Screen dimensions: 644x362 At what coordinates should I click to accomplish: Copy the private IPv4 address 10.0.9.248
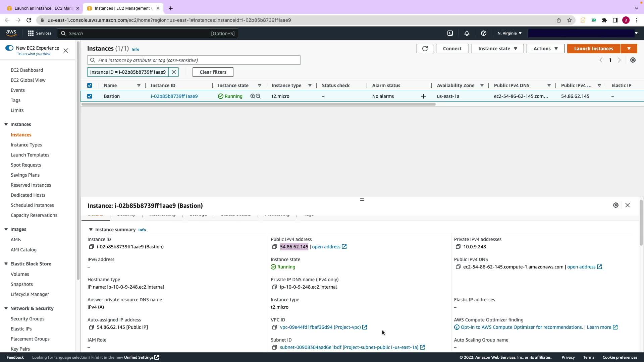pos(458,247)
